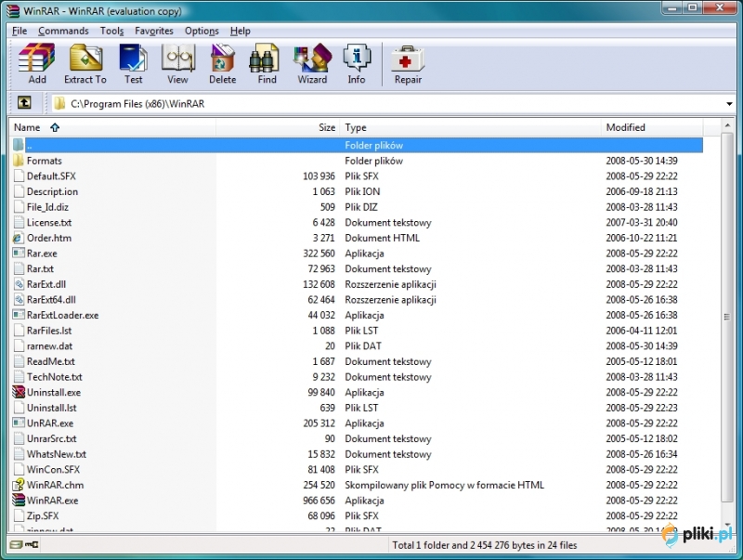Viewport: 743px width, 560px height.
Task: Select the RarFiles.lst file name
Action: pos(49,331)
